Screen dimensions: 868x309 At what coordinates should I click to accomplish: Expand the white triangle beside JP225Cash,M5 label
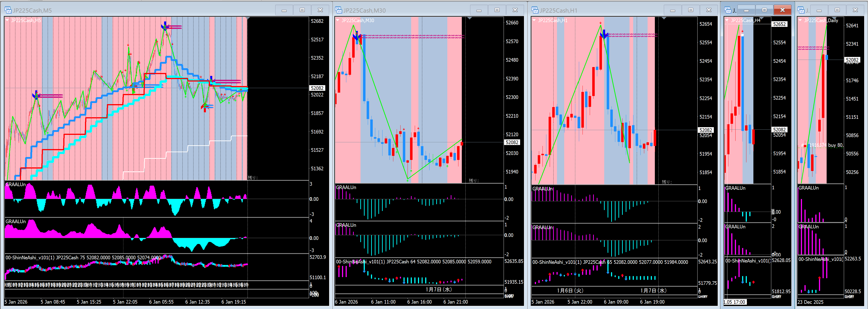pos(7,21)
